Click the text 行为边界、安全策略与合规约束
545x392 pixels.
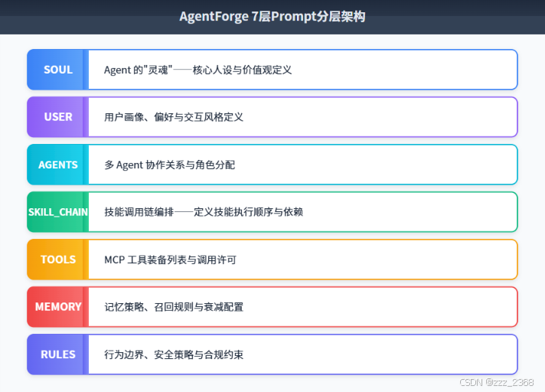pos(174,354)
